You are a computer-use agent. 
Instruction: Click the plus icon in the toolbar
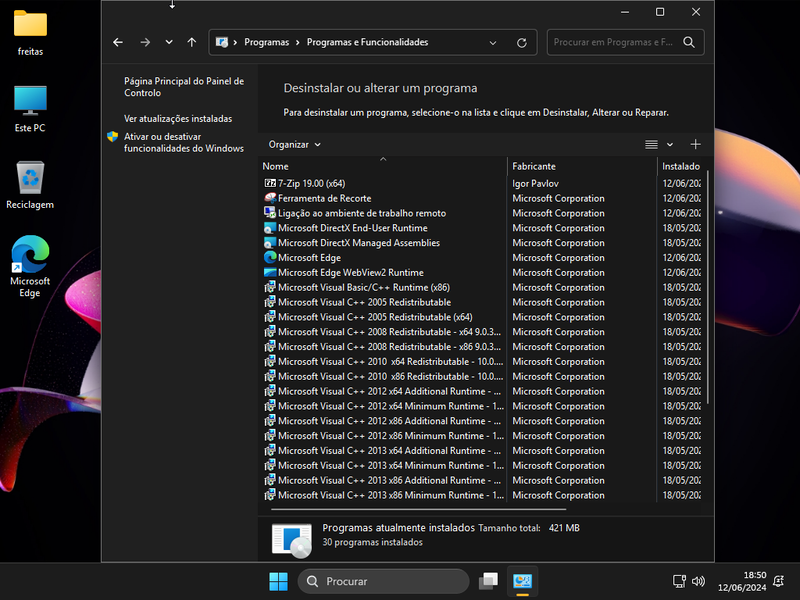(695, 144)
